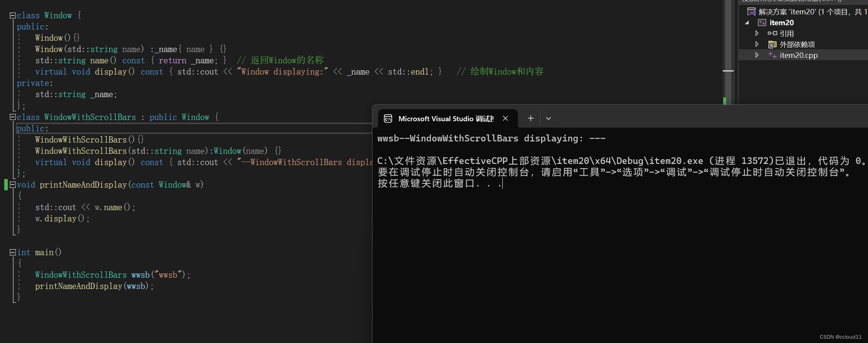Select the 解决方案 'item20' solution row
Screen dimensions: 868x343
pyautogui.click(x=803, y=12)
